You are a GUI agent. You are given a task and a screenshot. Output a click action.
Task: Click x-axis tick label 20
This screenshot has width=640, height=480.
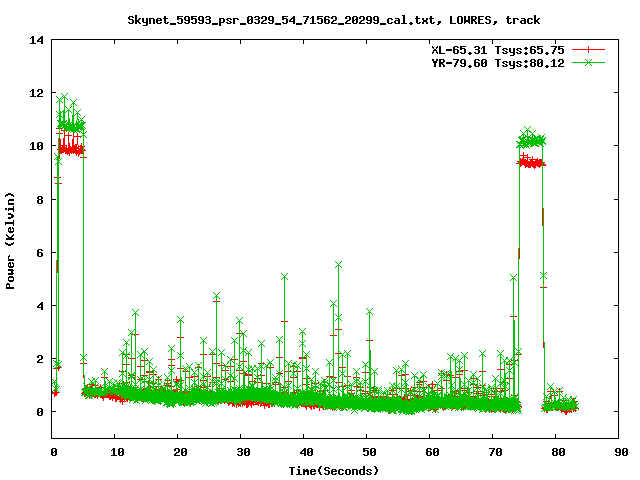point(180,452)
